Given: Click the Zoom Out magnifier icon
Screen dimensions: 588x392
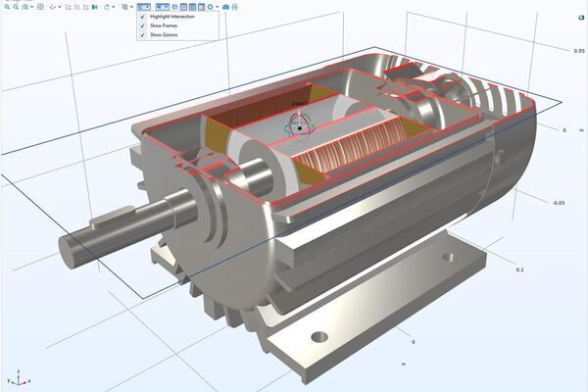Looking at the screenshot, I should click(x=15, y=6).
